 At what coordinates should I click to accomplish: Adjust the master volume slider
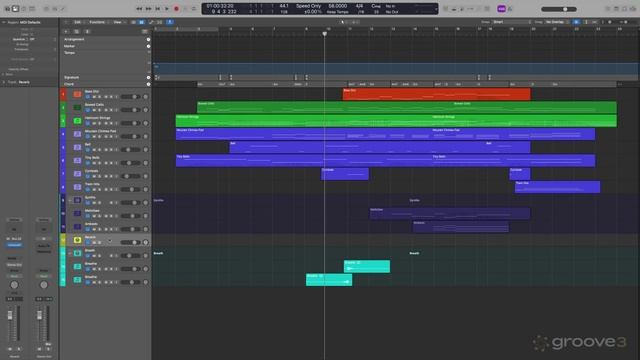(x=559, y=9)
